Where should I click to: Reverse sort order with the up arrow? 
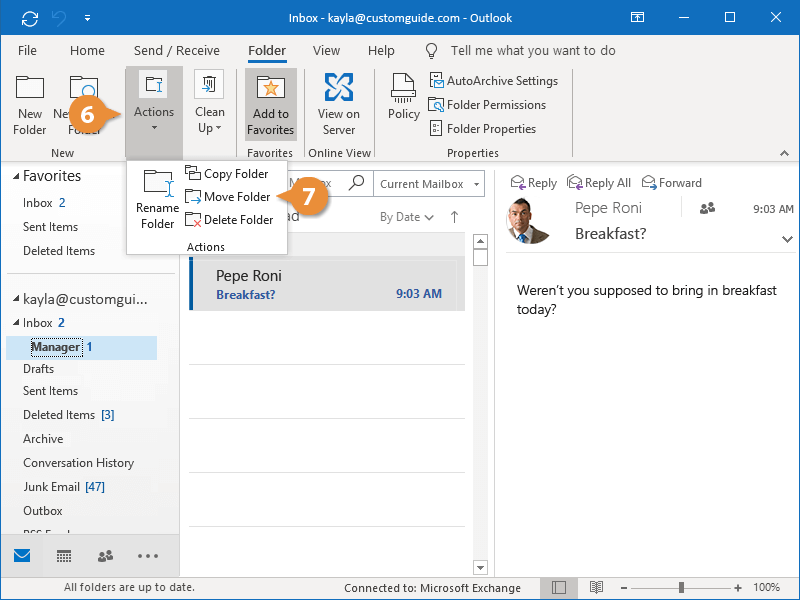[454, 217]
